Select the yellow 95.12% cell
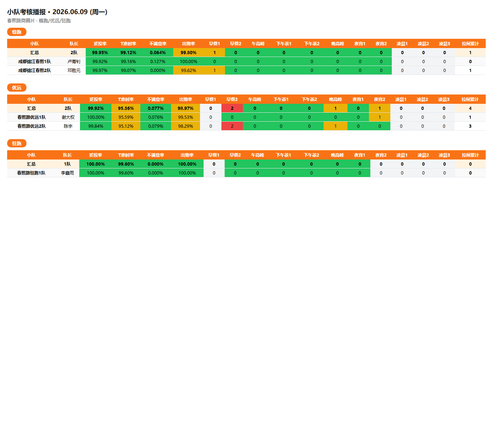Viewport: 500px width, 429px height. tap(126, 126)
